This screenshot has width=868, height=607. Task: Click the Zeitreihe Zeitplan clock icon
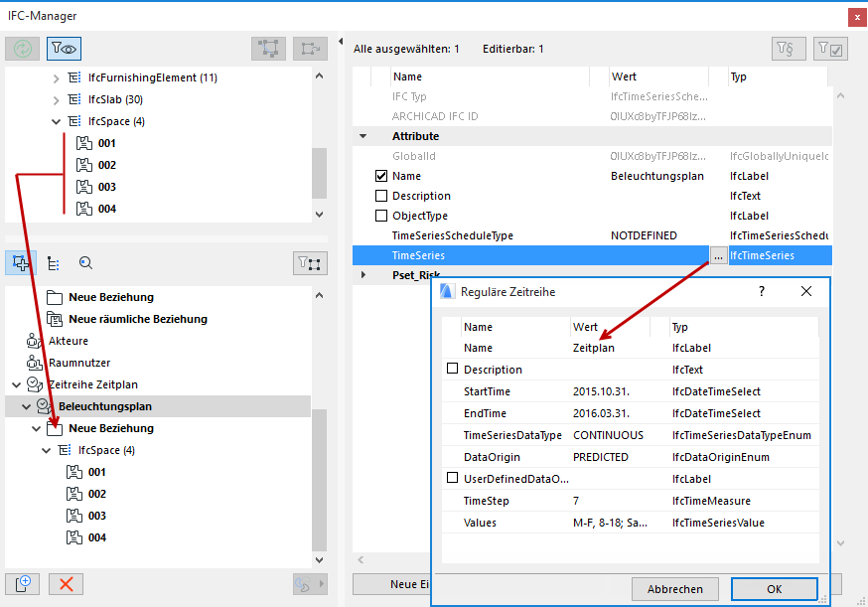(x=35, y=384)
